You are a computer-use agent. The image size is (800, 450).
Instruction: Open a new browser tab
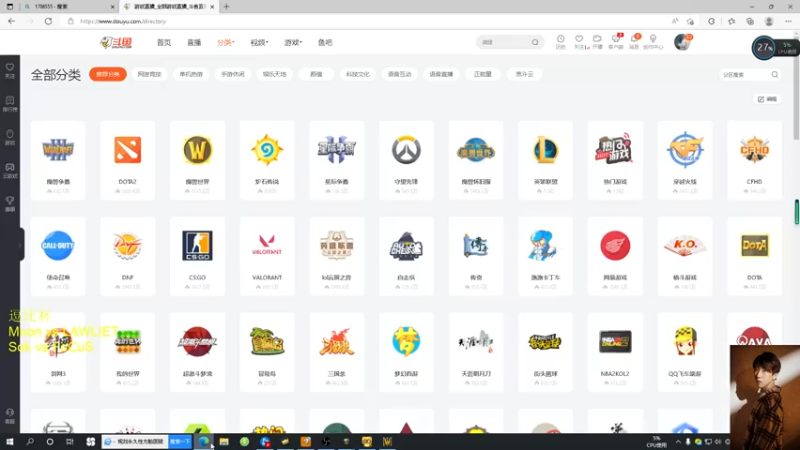227,7
